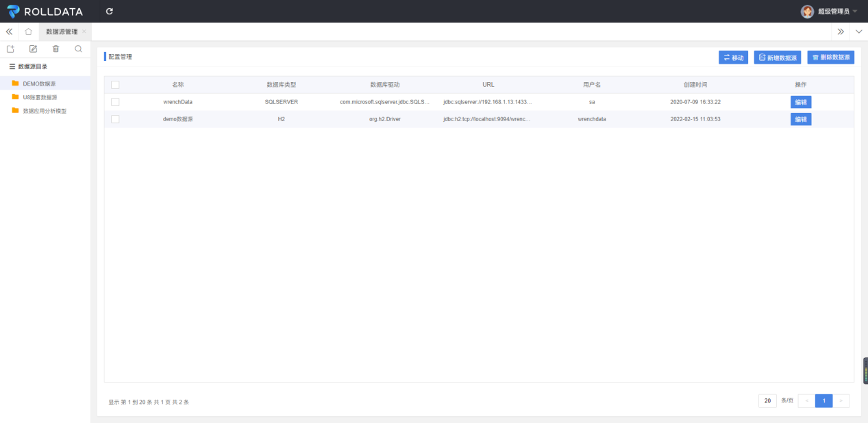Close the 数据源管理 tab
The width and height of the screenshot is (868, 423).
tap(84, 31)
